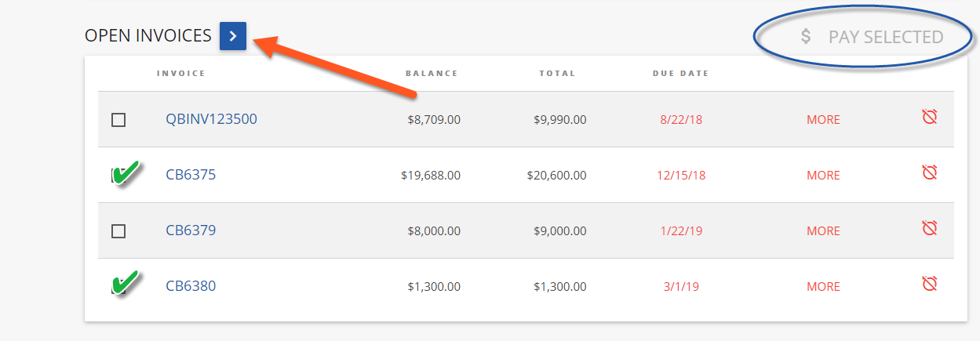Click the dollar sign icon beside Pay Selected

pyautogui.click(x=806, y=37)
